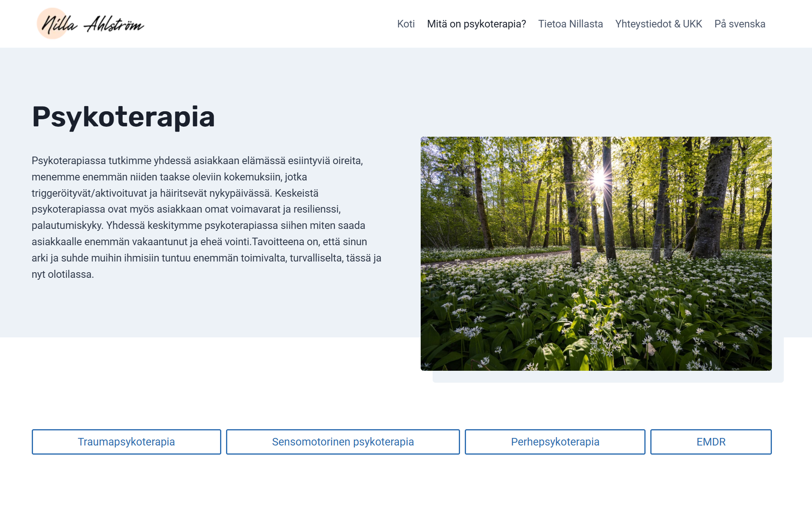
Task: Open the Yhteystiedot & UKK page
Action: (658, 24)
